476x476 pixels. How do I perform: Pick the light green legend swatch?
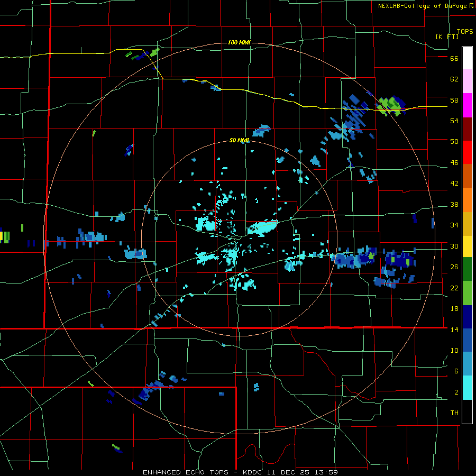coord(467,293)
